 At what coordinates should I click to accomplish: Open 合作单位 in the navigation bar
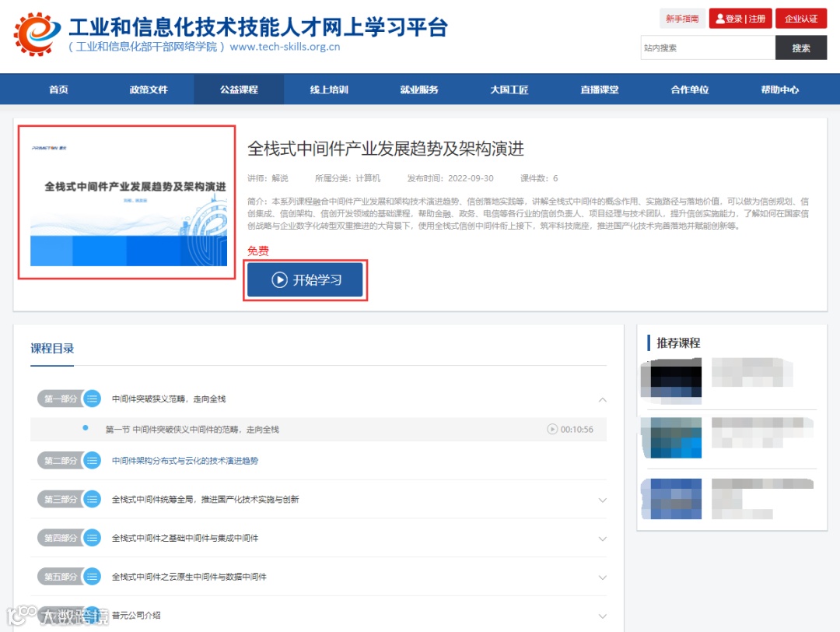pyautogui.click(x=689, y=90)
